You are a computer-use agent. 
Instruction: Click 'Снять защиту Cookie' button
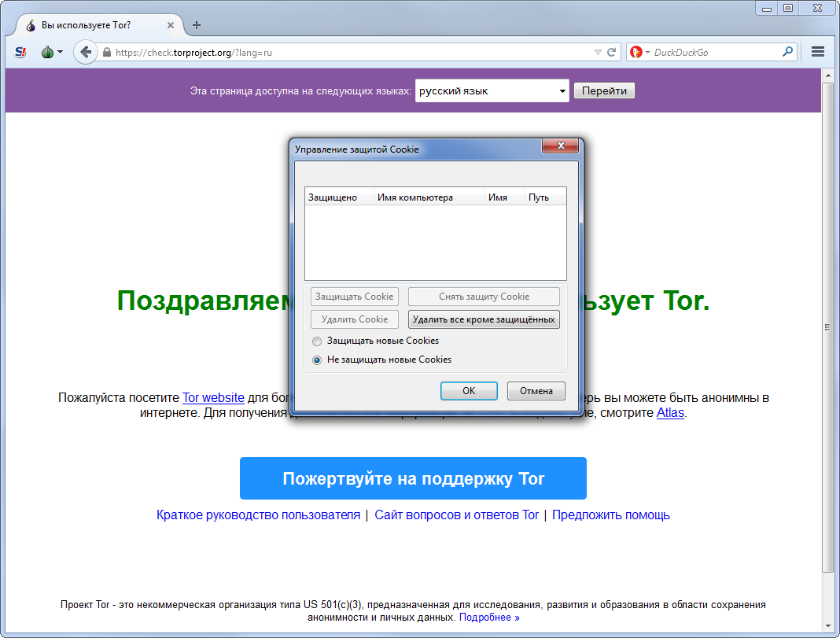[484, 297]
